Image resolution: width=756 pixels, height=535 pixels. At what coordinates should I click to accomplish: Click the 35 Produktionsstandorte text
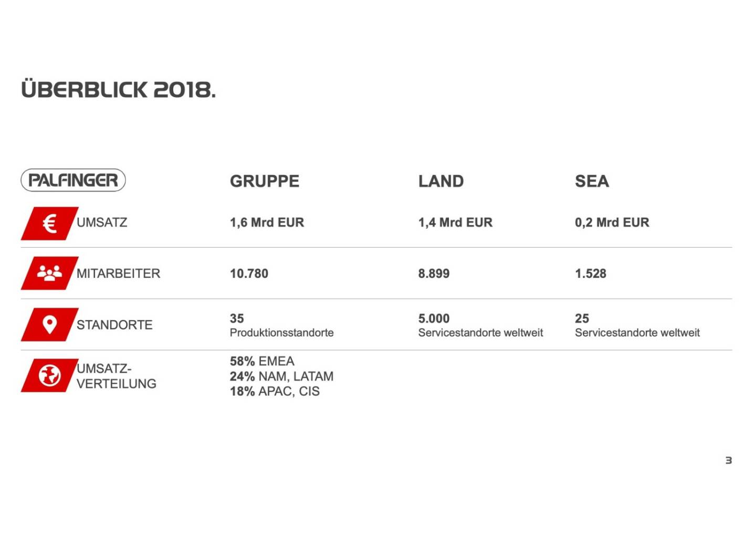281,326
